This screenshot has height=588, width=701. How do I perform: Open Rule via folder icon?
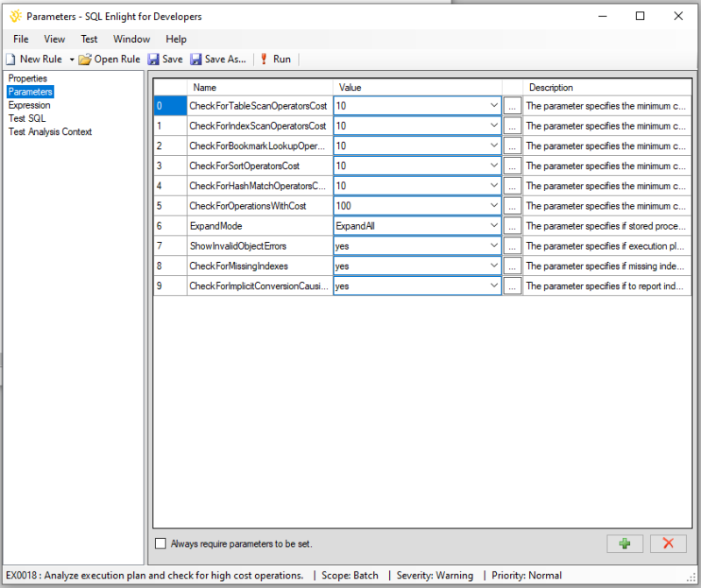(x=85, y=59)
